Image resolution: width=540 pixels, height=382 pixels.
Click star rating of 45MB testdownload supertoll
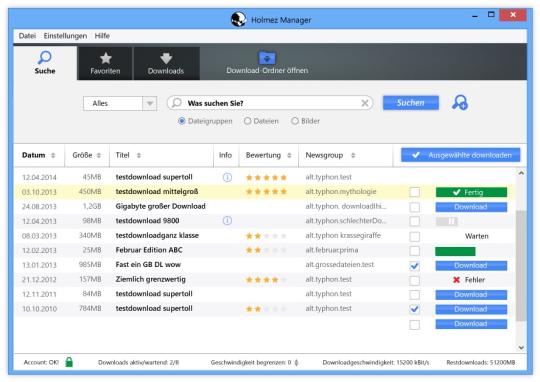(266, 177)
